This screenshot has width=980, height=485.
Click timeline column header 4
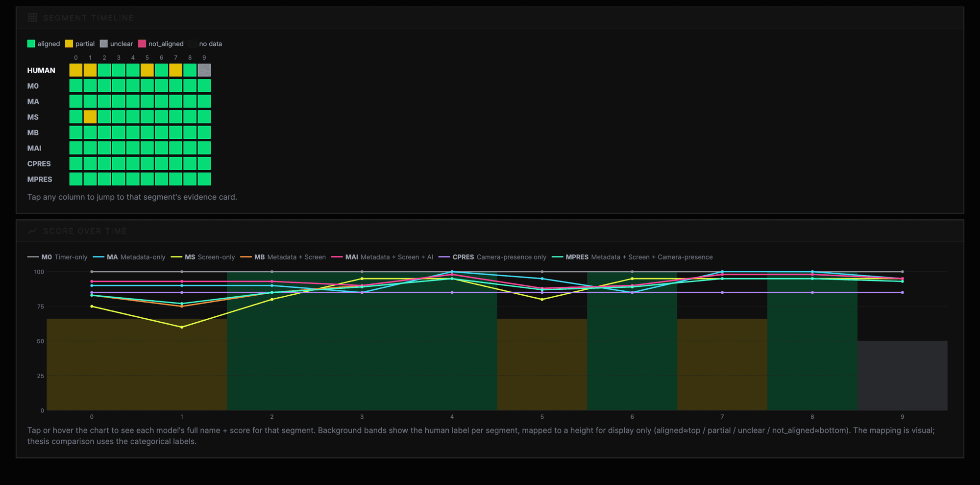coord(133,58)
